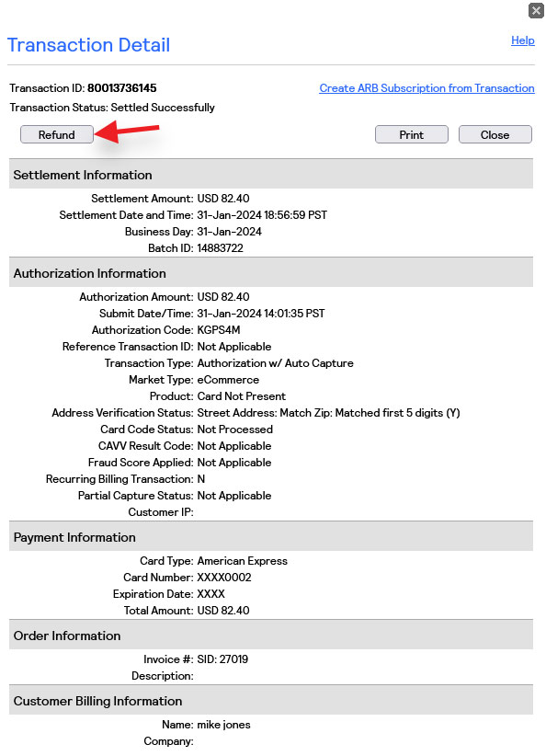
Task: Select the Authorization Code value KGPS4M
Action: pyautogui.click(x=219, y=330)
